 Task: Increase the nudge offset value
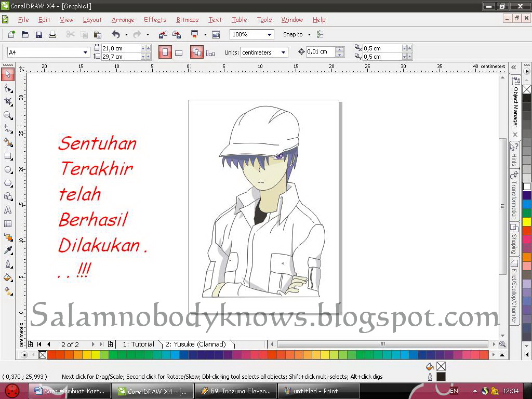[339, 49]
